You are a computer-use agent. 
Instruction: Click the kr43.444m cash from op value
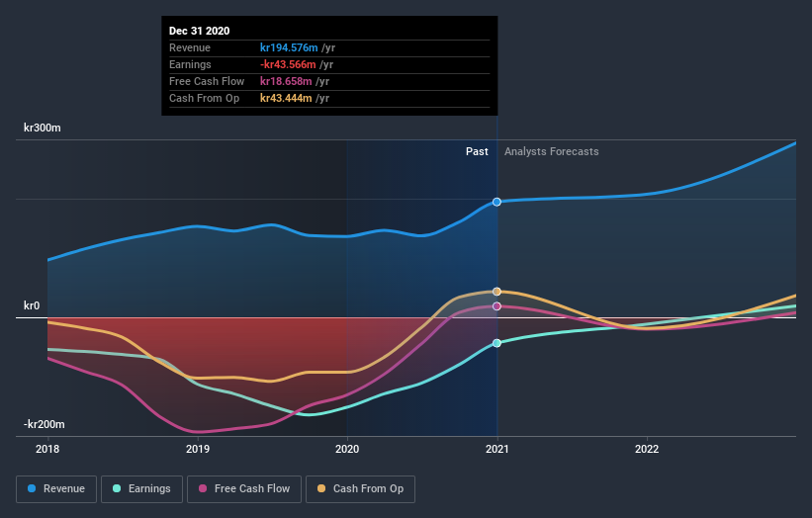pyautogui.click(x=286, y=98)
